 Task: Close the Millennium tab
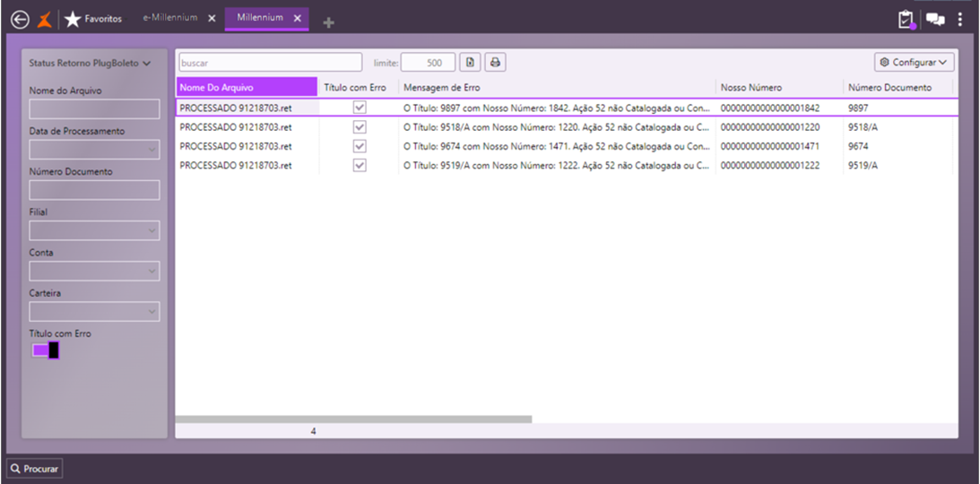click(298, 18)
